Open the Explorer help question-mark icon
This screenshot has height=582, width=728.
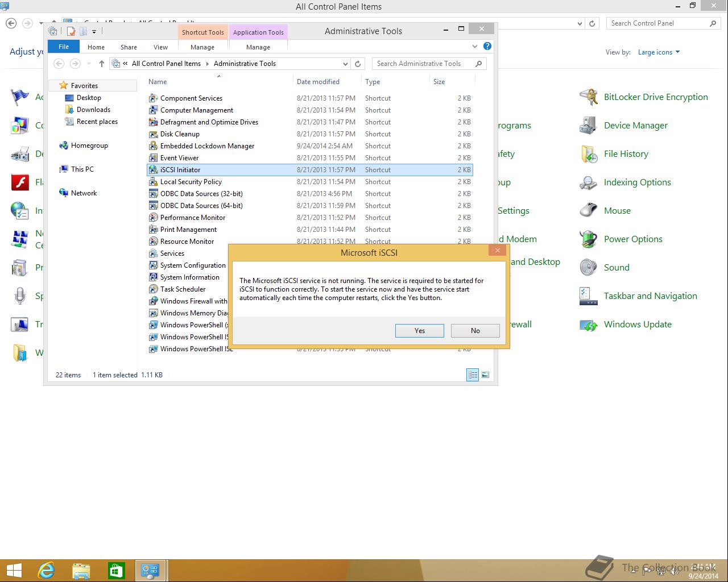[487, 47]
